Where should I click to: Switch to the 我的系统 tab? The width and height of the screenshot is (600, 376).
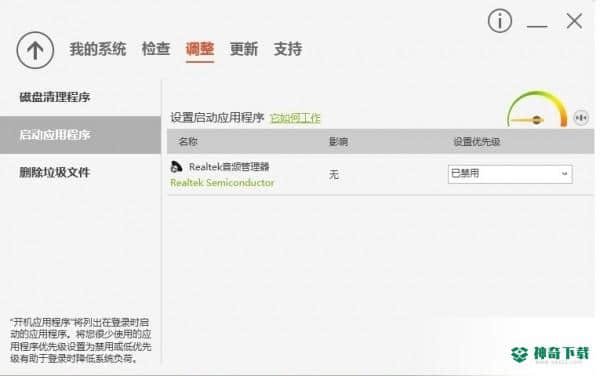tap(98, 49)
